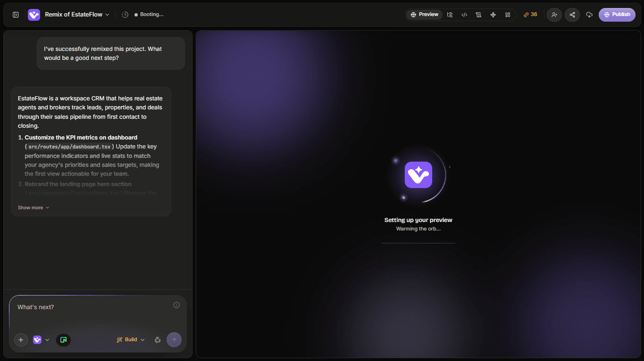
Task: Open the grid apps view
Action: [x=508, y=15]
